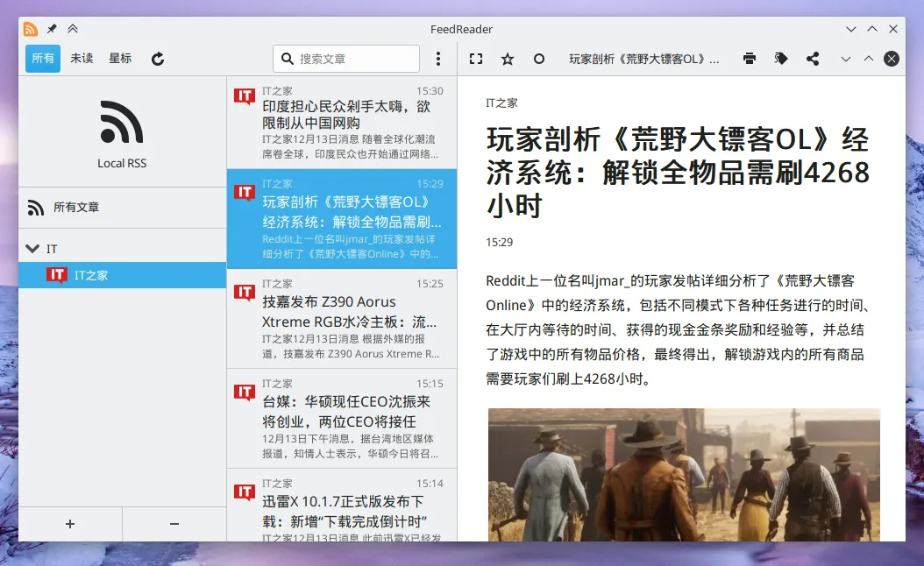Go to previous article with up chevron
924x566 pixels.
tap(869, 59)
